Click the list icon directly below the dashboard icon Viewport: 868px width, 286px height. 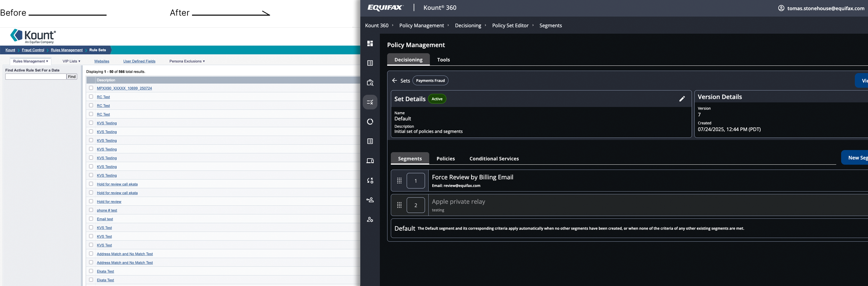[370, 63]
